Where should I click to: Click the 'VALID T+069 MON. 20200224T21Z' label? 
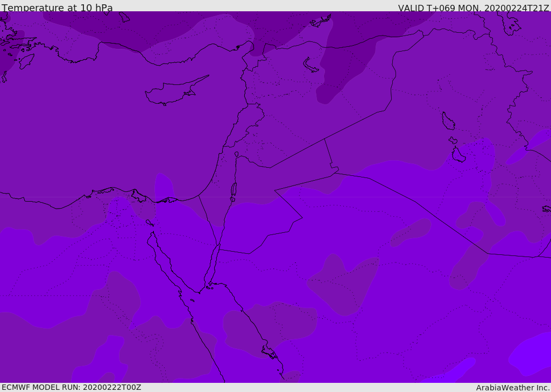[474, 8]
